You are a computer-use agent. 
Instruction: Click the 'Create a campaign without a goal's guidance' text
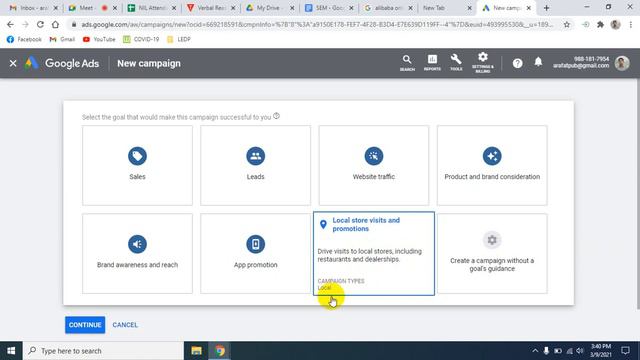coord(492,264)
